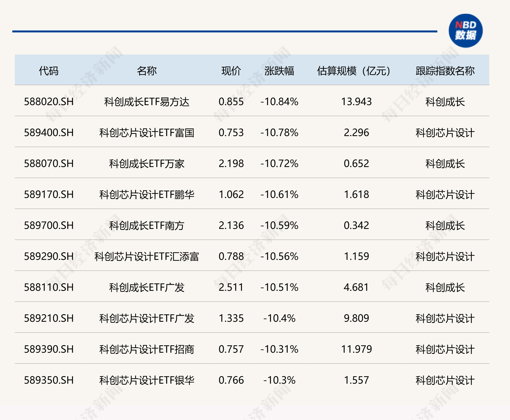Click the change value -10.56%
Viewport: 510px width, 420px height.
279,256
